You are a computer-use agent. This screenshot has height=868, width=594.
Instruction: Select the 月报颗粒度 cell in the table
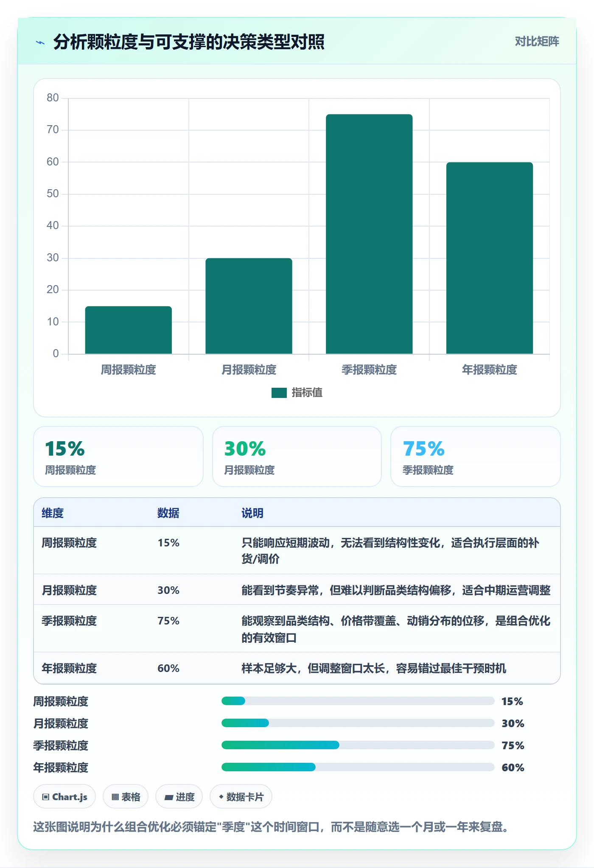point(69,591)
